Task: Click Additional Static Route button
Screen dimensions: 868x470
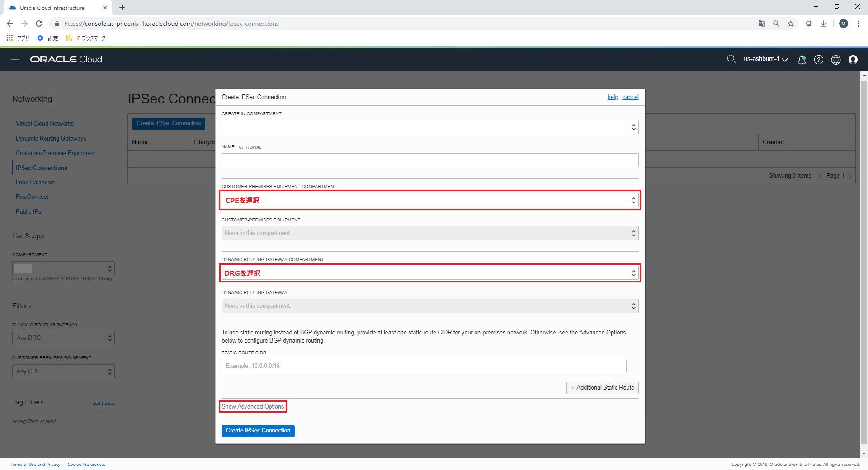Action: 602,388
